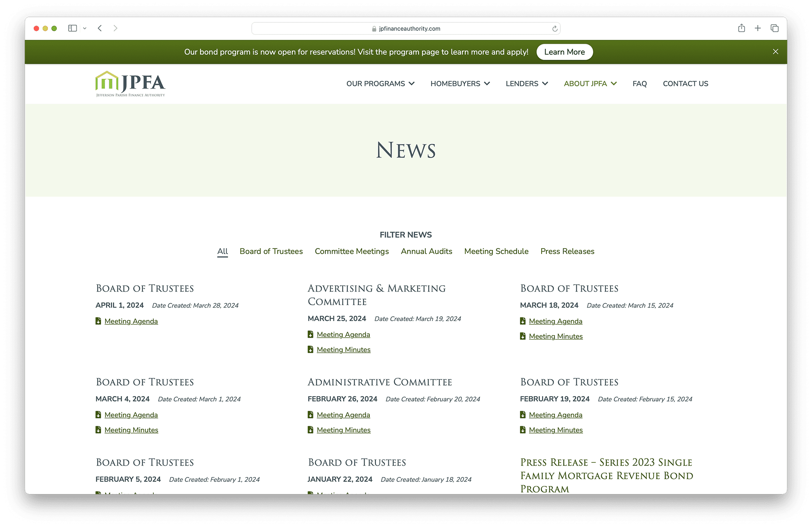Open February 19, 2024 Meeting Agenda link
Viewport: 812px width, 527px height.
[555, 415]
